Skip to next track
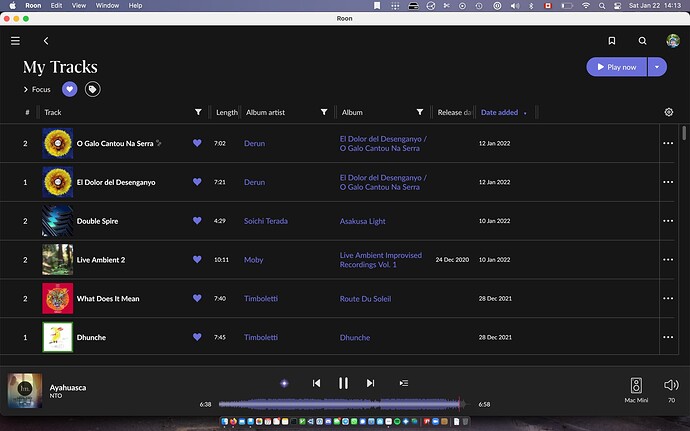 pos(371,383)
